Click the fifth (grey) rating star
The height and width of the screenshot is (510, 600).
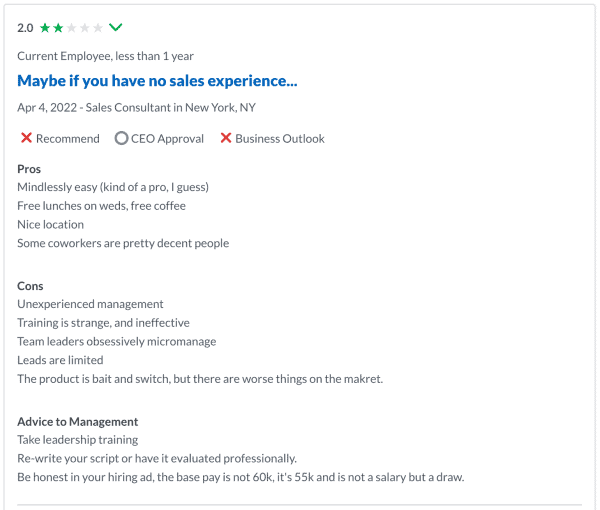click(97, 27)
